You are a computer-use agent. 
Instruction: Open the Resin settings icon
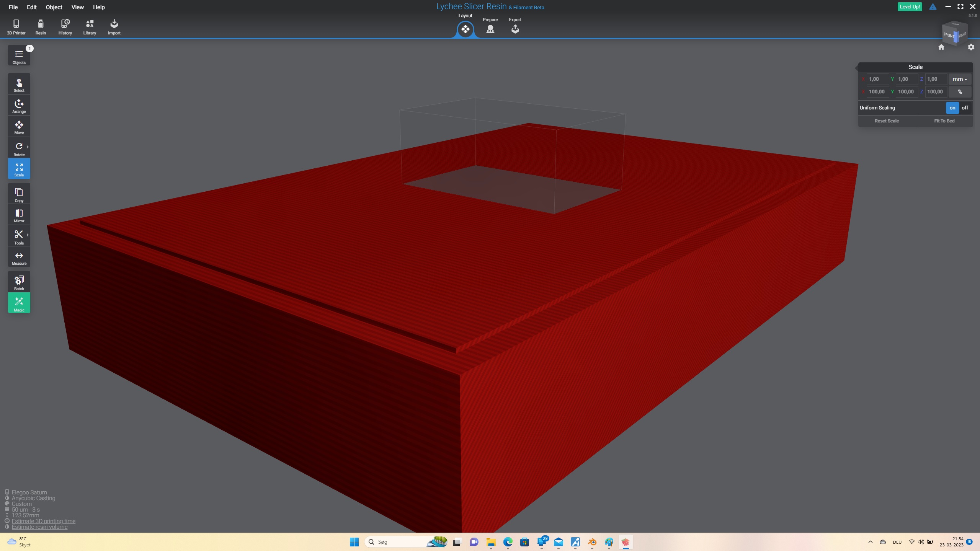pyautogui.click(x=41, y=27)
